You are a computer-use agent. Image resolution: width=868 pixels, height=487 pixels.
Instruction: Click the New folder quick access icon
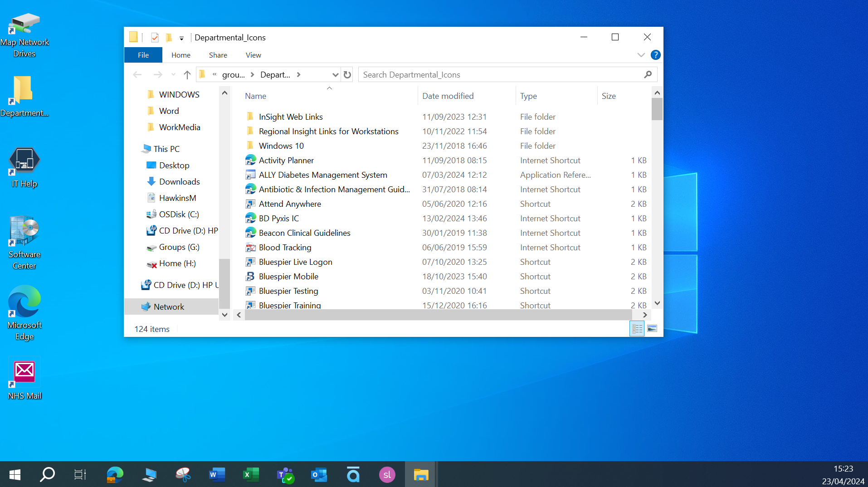coord(169,38)
